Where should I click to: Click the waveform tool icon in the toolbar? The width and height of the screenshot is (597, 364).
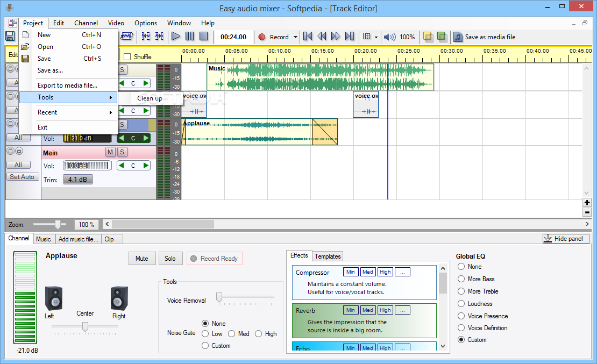click(x=127, y=37)
